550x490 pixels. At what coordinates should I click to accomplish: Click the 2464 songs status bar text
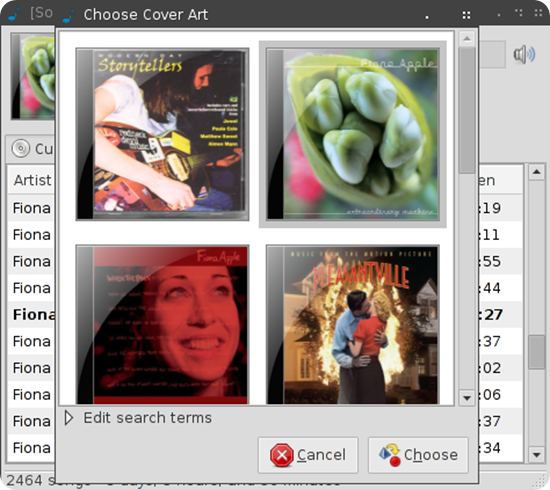(30, 481)
